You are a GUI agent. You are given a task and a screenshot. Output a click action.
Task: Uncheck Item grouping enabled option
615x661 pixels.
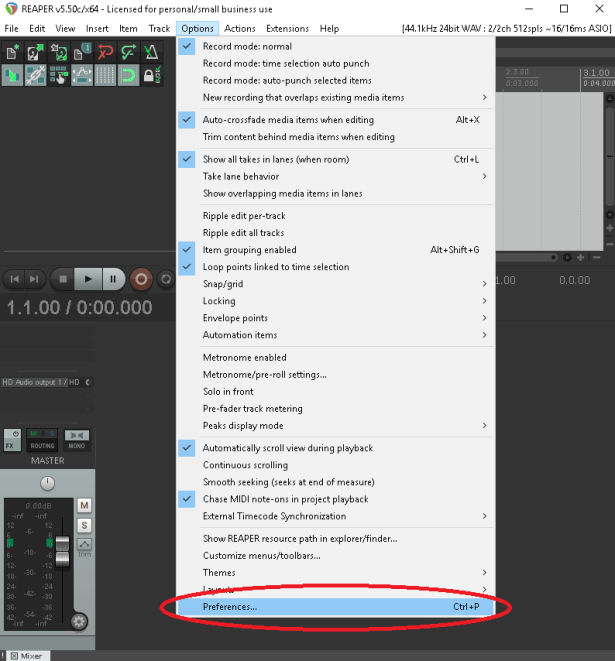click(249, 250)
